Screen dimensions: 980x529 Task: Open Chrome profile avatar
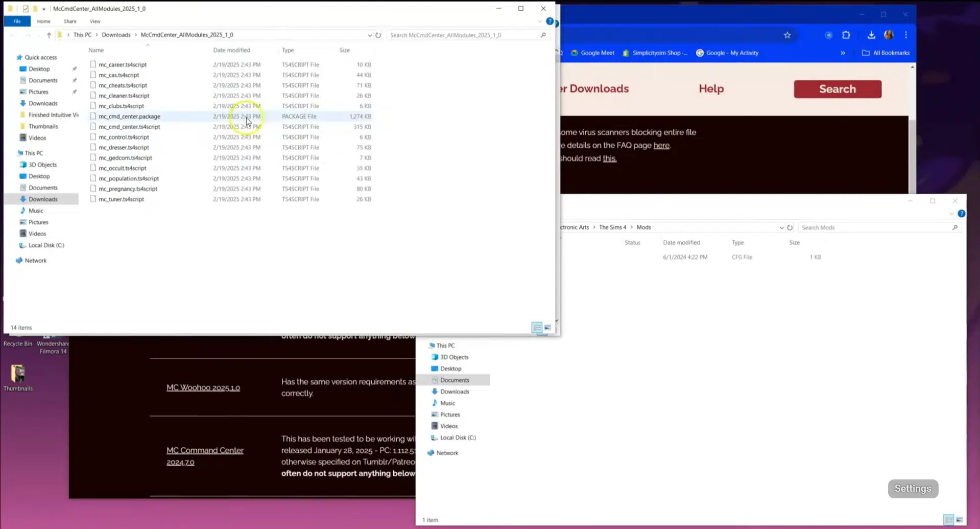pyautogui.click(x=889, y=35)
